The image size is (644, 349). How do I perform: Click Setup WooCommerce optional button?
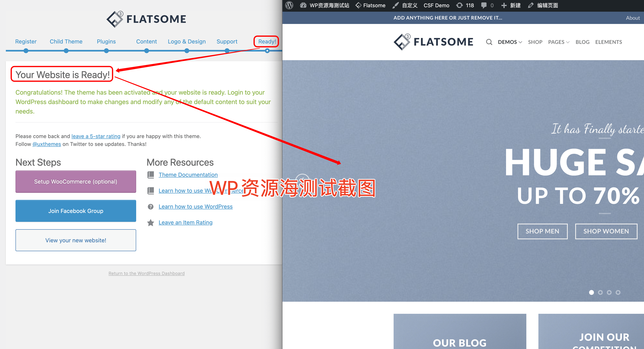[76, 181]
